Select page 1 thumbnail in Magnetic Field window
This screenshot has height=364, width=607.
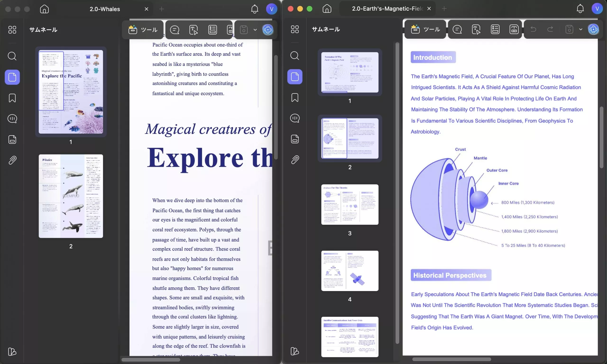pyautogui.click(x=350, y=72)
